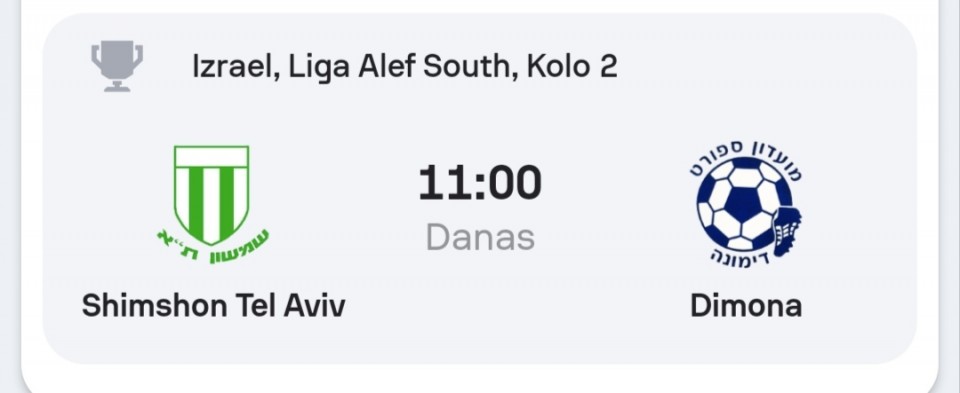The image size is (960, 393).
Task: Click the word Izrael in the header
Action: [x=231, y=66]
